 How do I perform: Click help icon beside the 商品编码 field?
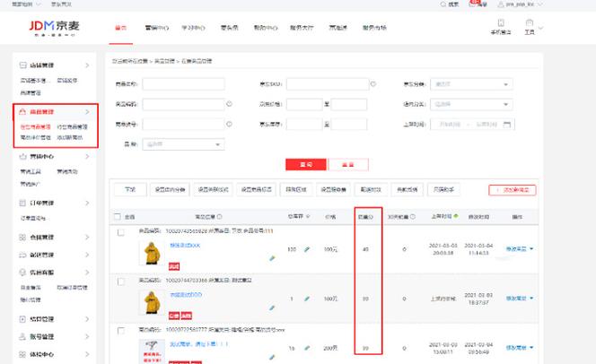pyautogui.click(x=229, y=104)
